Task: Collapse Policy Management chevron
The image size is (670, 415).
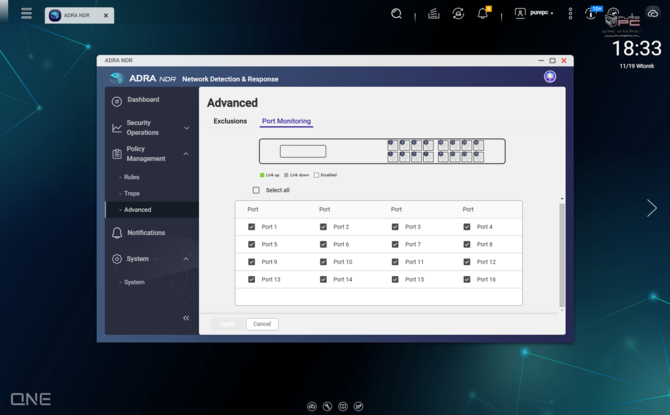Action: (186, 154)
